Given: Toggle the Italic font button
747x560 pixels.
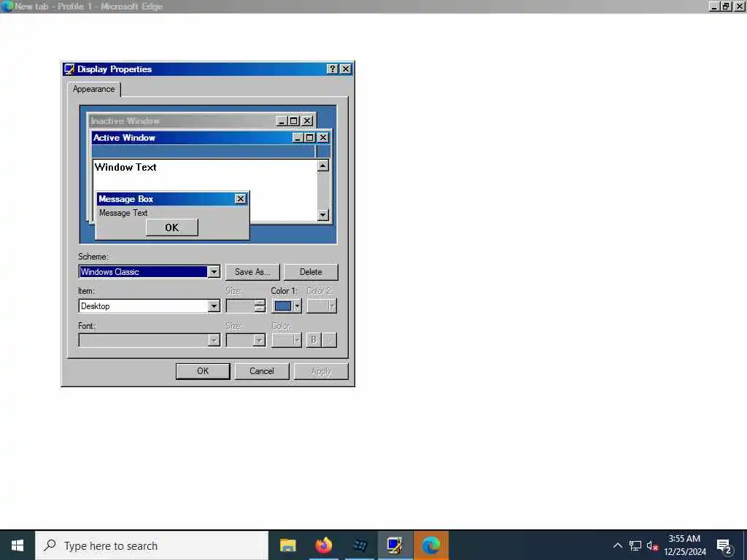Looking at the screenshot, I should pyautogui.click(x=330, y=340).
